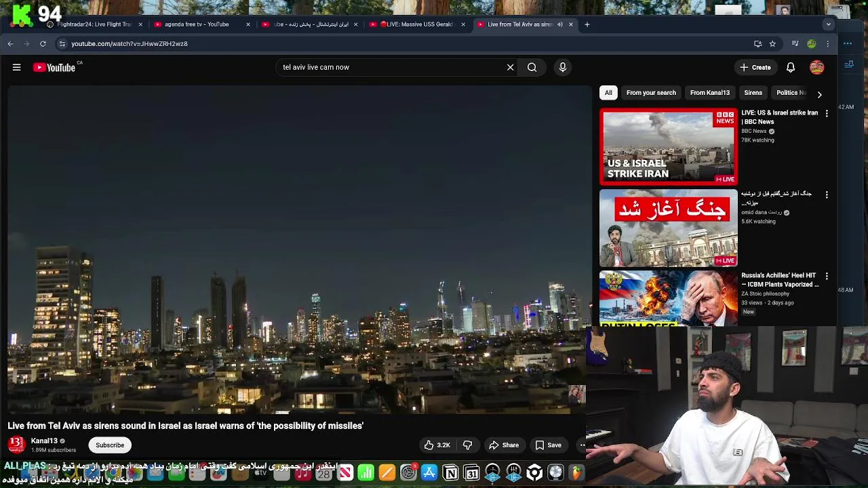Open the media controls icon in Chrome toolbar
Viewport: 868px width, 488px height.
[795, 43]
